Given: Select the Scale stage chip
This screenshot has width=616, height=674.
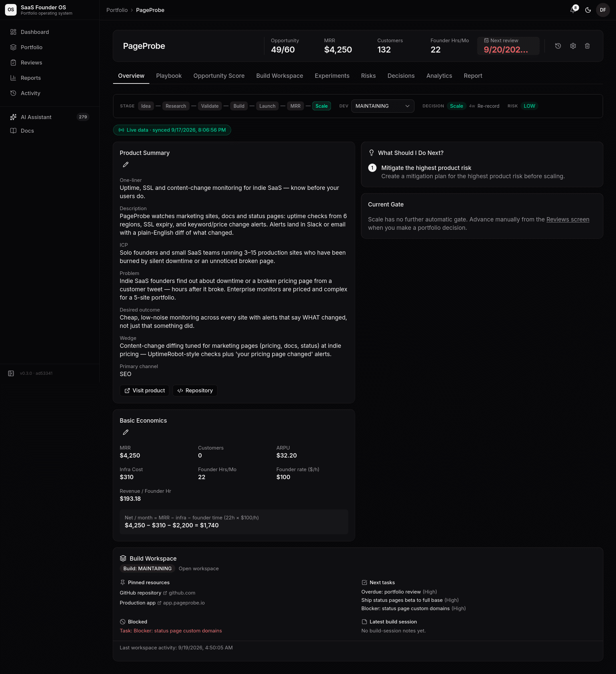Looking at the screenshot, I should click(x=321, y=106).
